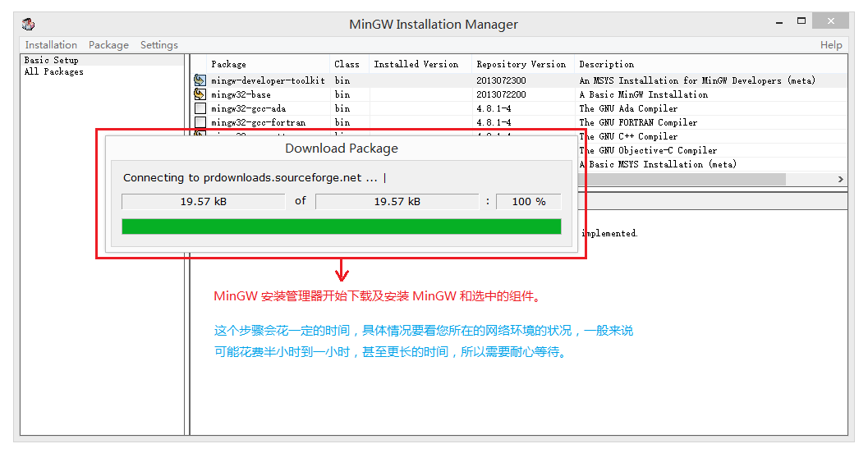The image size is (868, 453).
Task: Click the 100 % progress percentage field
Action: click(x=529, y=201)
